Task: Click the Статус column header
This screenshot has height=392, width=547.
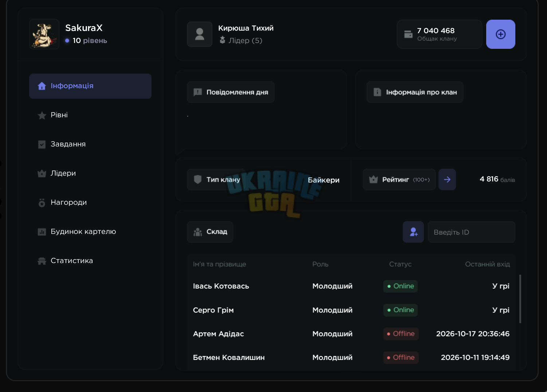Action: click(400, 264)
